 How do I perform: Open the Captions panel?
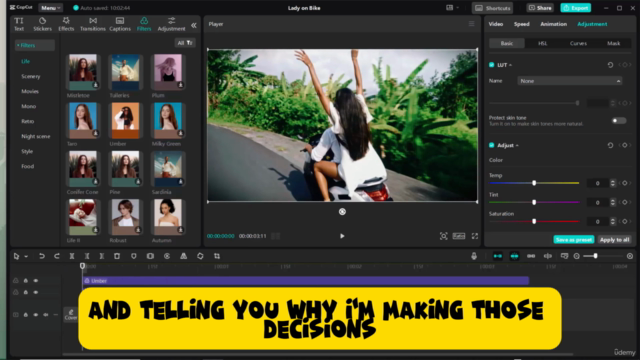[x=120, y=24]
